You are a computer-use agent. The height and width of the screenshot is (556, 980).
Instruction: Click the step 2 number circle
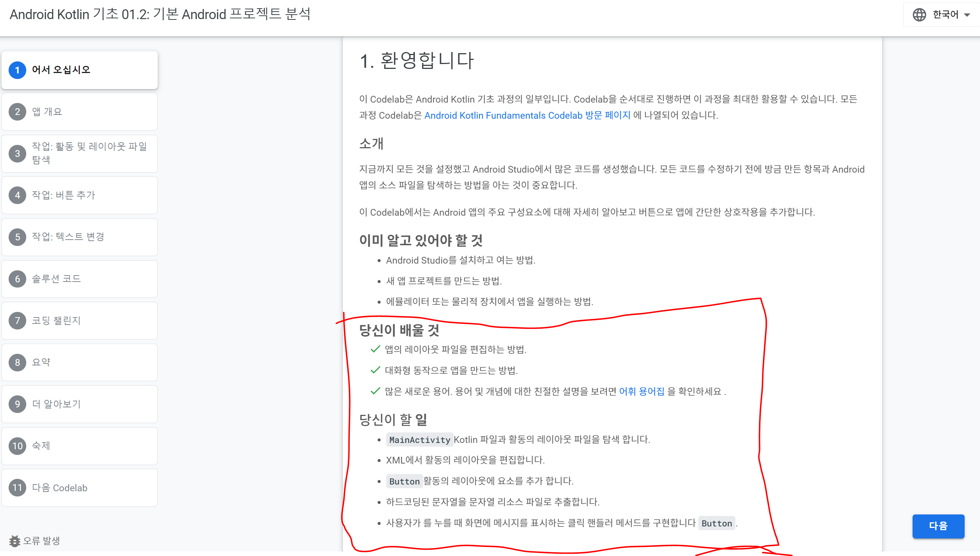[x=17, y=112]
